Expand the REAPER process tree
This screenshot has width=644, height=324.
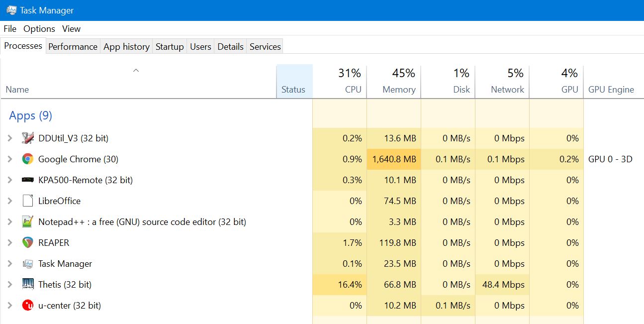coord(9,243)
